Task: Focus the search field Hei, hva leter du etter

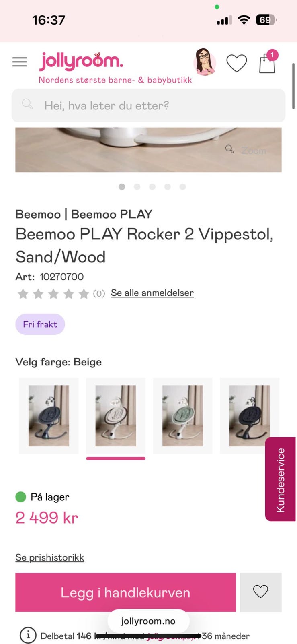Action: [x=148, y=105]
